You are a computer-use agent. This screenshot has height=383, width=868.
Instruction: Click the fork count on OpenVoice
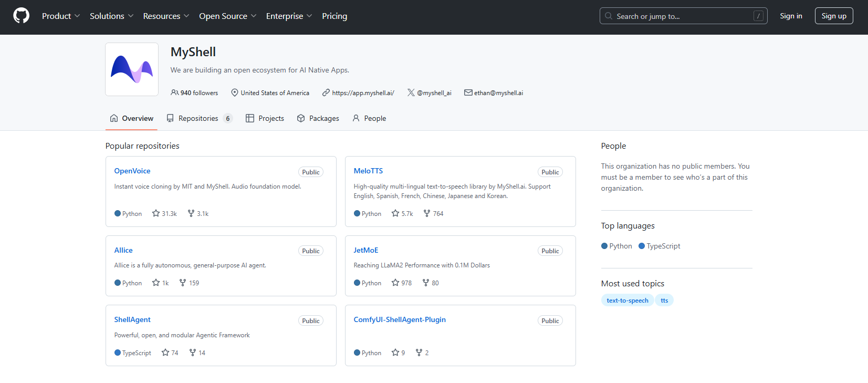(x=198, y=213)
